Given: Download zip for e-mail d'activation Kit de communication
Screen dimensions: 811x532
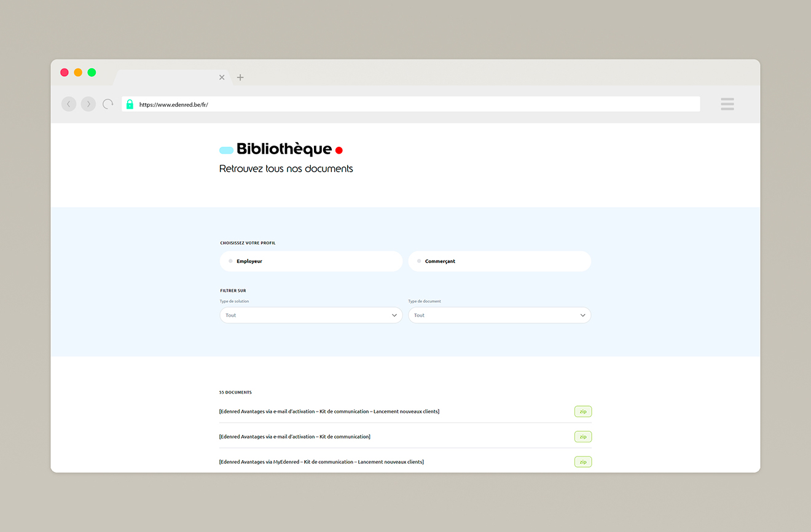Looking at the screenshot, I should tap(583, 437).
